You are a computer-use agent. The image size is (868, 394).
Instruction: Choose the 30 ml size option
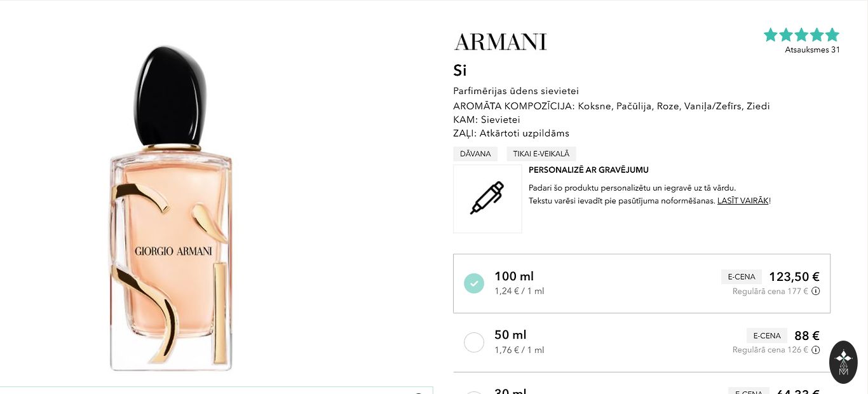510,390
